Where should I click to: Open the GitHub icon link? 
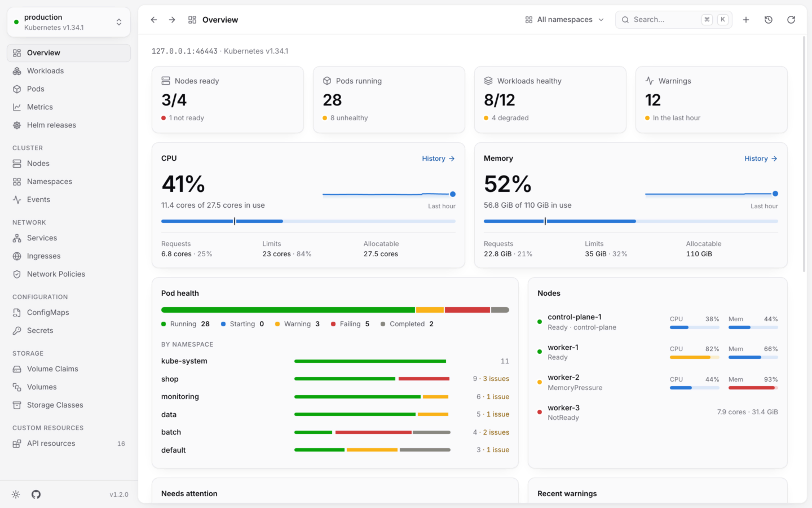coord(36,494)
